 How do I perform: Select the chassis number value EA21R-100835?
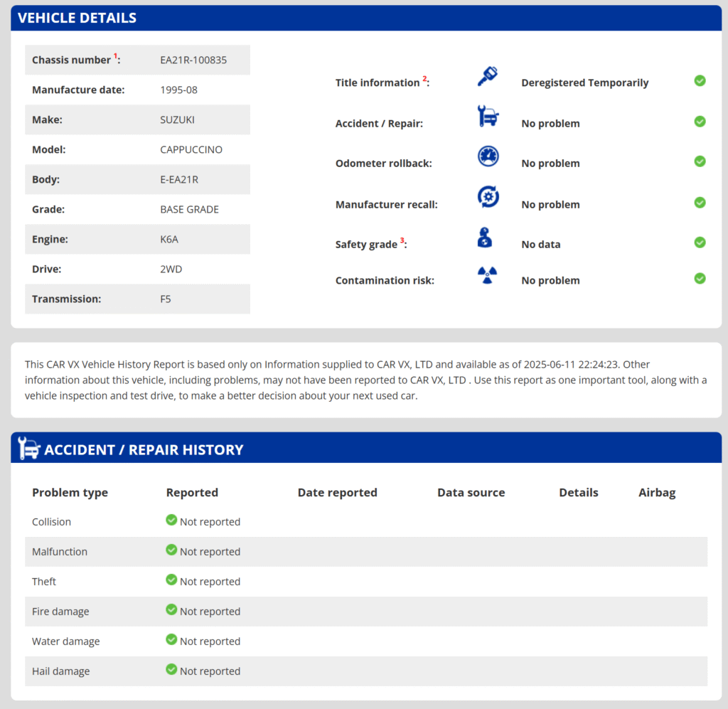193,60
